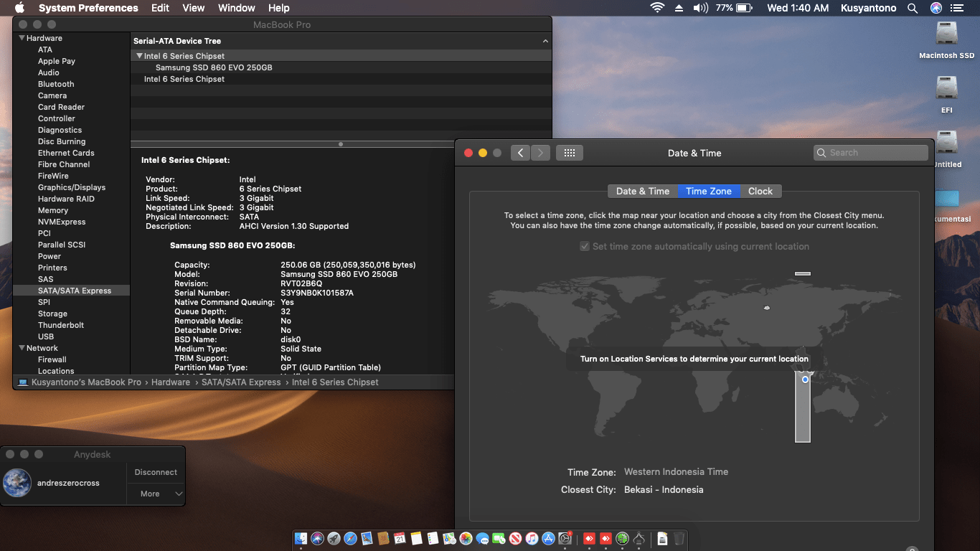Open Calendar from the Dock
Screen dimensions: 980x551
click(x=400, y=538)
